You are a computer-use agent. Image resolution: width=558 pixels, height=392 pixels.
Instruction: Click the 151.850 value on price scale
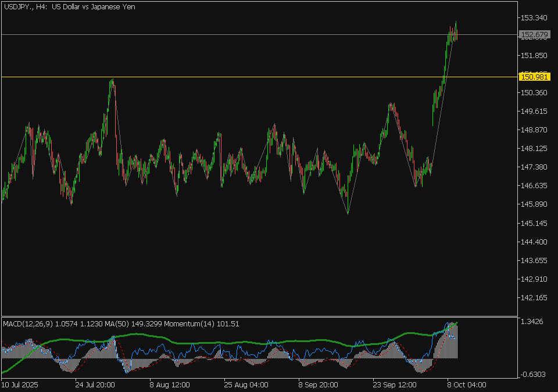534,56
